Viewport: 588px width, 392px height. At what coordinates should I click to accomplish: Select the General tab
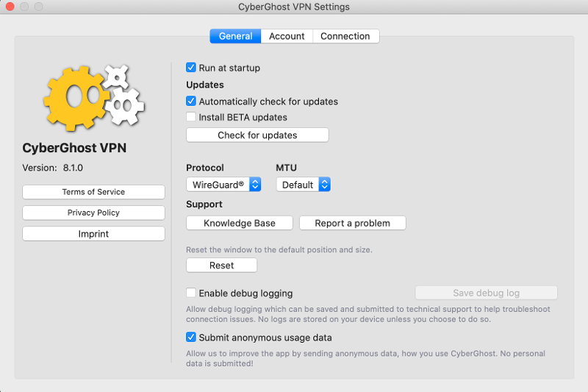pos(235,36)
